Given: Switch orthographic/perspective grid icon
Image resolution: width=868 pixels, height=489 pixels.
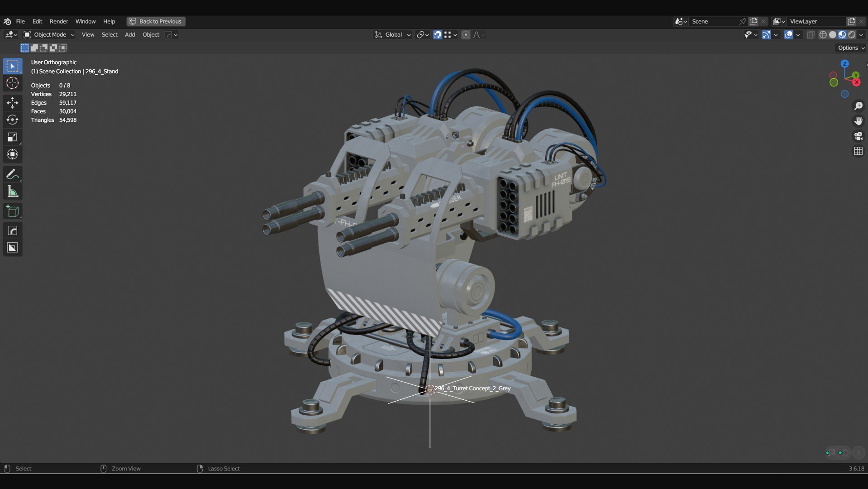Looking at the screenshot, I should [x=858, y=151].
